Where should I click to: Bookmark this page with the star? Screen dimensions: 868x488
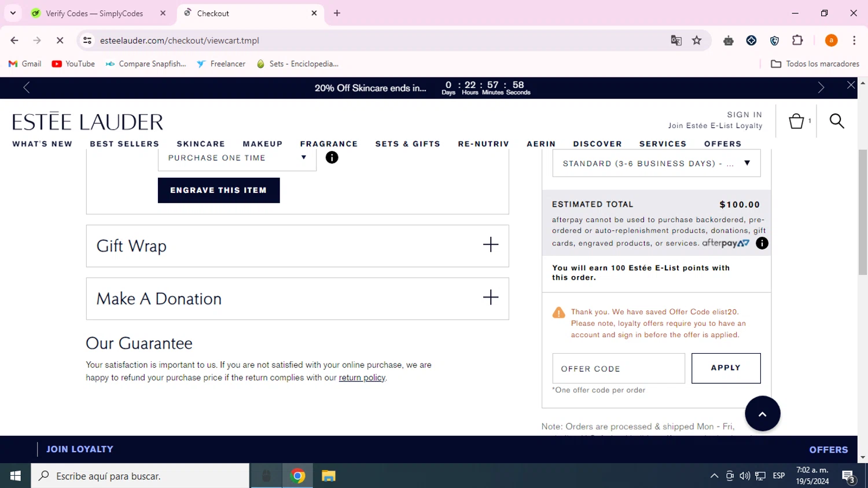pos(697,41)
